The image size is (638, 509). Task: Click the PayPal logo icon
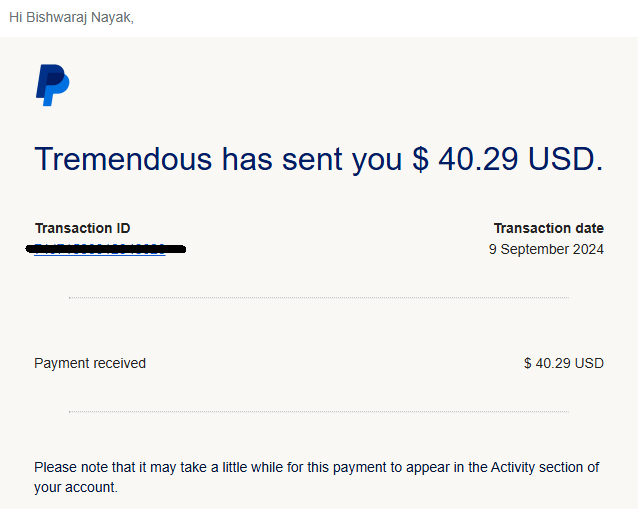tap(53, 85)
